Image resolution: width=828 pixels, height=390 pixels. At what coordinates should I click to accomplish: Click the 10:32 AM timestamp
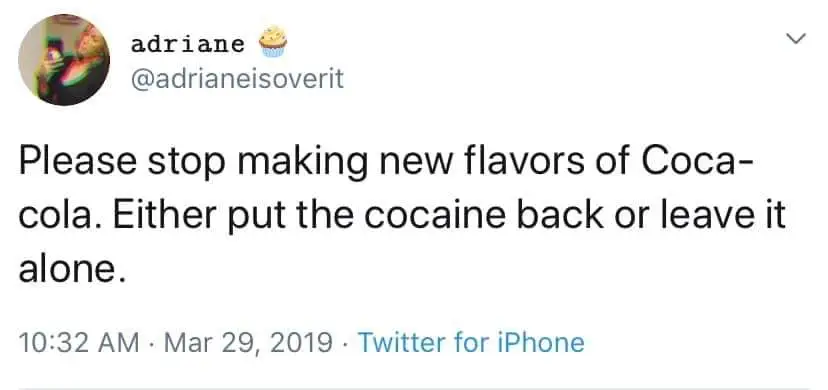coord(79,343)
